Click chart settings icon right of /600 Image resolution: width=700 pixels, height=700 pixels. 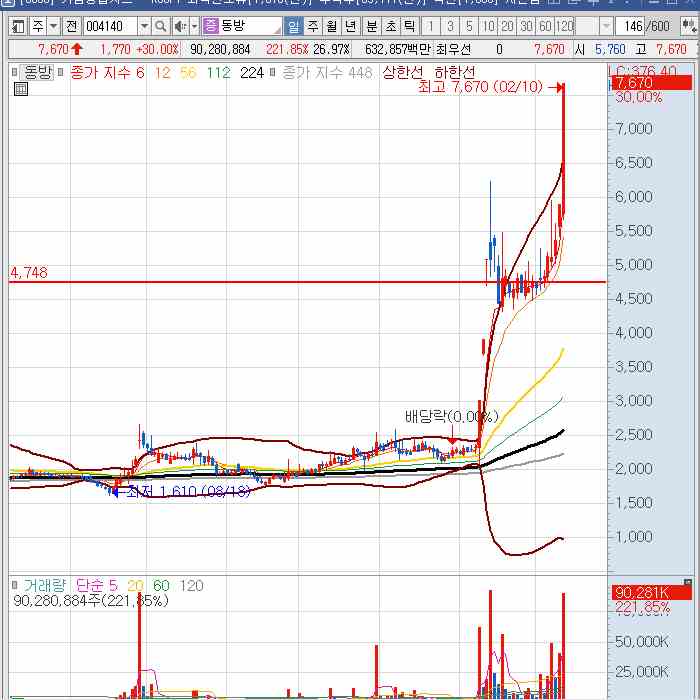click(689, 26)
